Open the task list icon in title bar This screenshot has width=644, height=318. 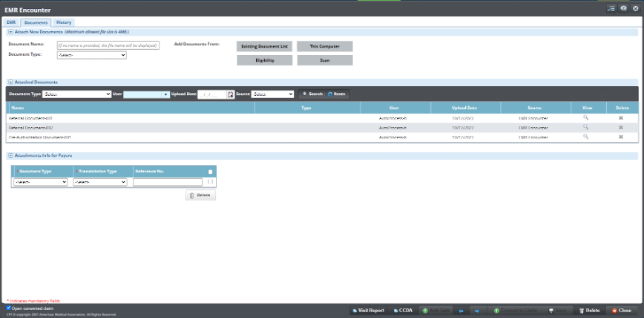(x=611, y=7)
